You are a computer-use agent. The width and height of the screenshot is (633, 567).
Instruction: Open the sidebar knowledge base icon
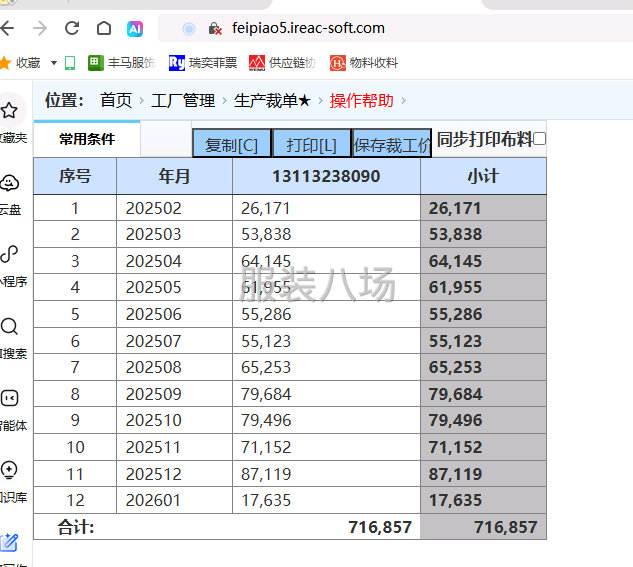click(9, 470)
